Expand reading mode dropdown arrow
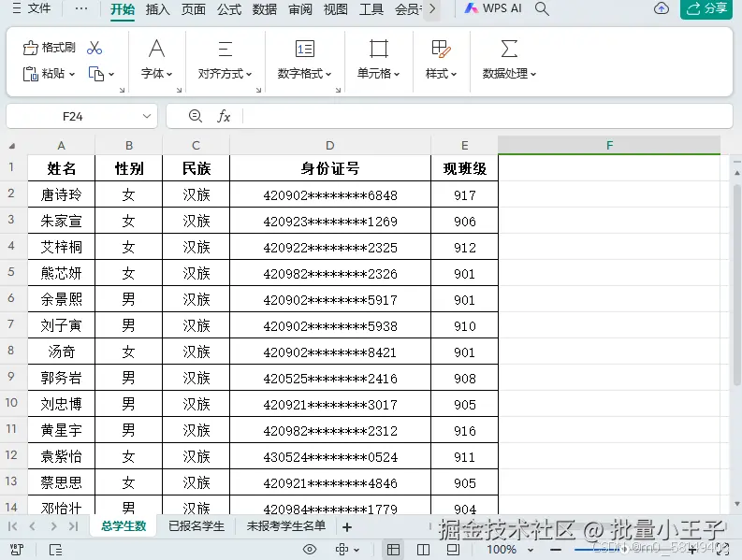The width and height of the screenshot is (742, 560). pyautogui.click(x=356, y=550)
